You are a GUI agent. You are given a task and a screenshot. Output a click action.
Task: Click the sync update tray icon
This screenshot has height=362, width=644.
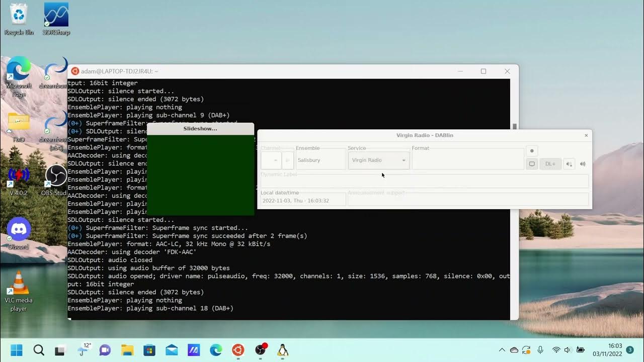tap(526, 350)
